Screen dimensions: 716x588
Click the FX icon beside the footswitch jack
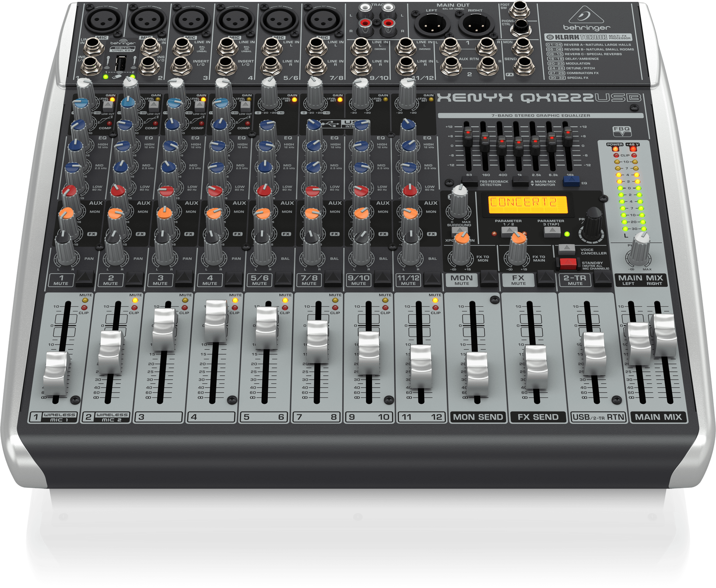tap(509, 74)
